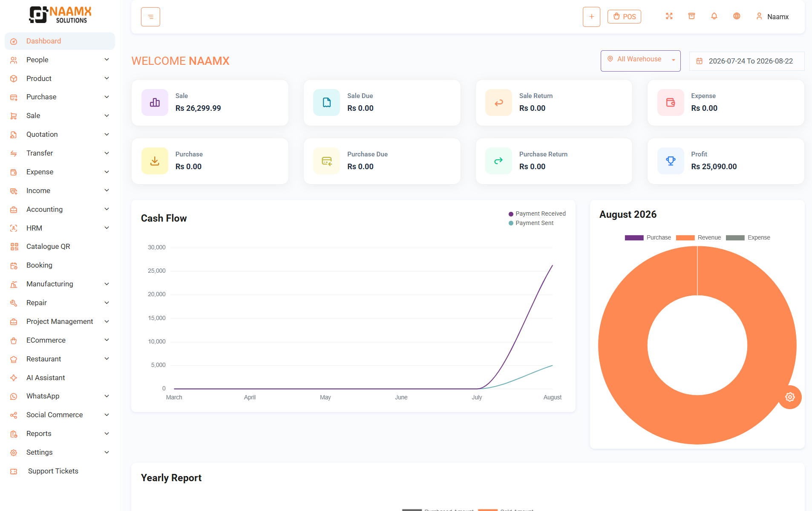Open AI Assistant page

coord(60,378)
